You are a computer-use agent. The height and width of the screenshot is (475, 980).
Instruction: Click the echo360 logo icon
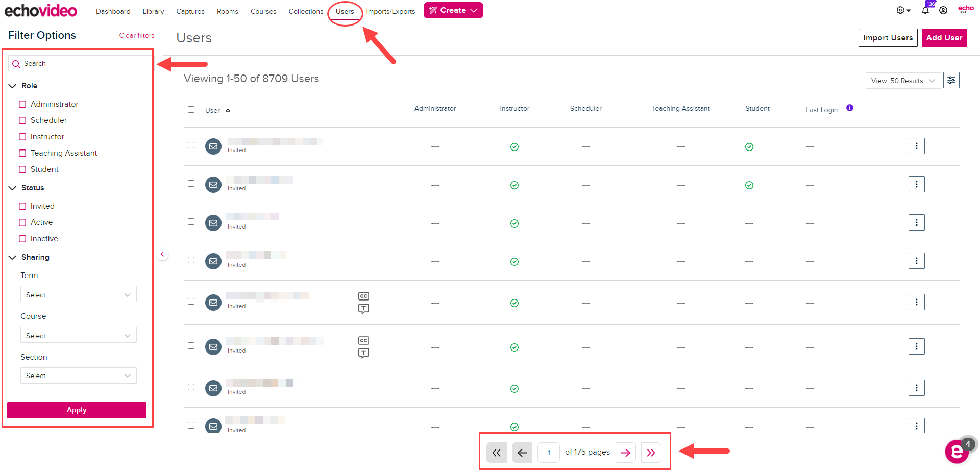click(x=966, y=9)
